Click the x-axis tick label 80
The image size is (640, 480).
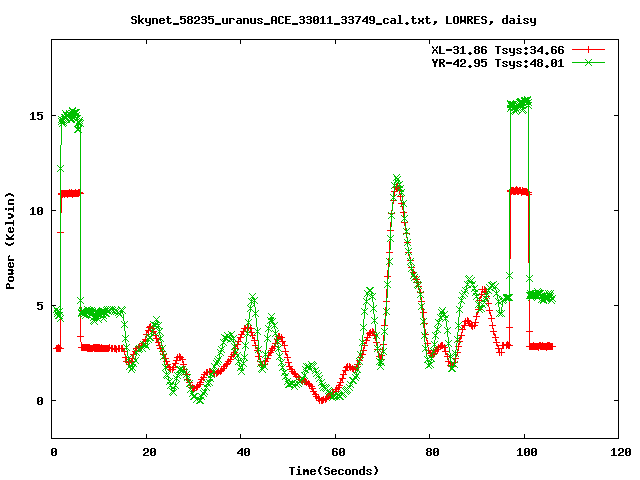click(432, 452)
